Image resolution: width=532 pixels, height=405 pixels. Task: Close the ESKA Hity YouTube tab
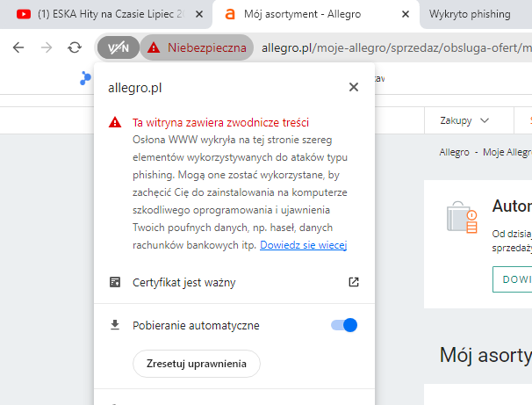point(199,14)
